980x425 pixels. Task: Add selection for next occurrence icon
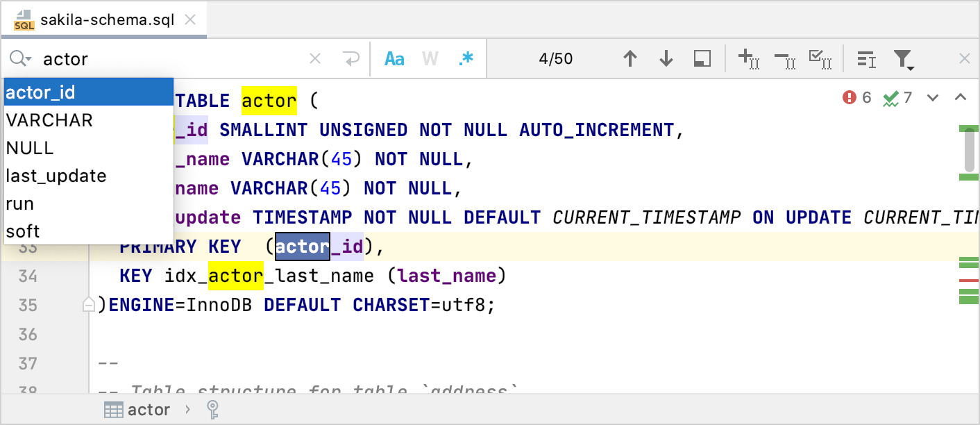coord(749,59)
